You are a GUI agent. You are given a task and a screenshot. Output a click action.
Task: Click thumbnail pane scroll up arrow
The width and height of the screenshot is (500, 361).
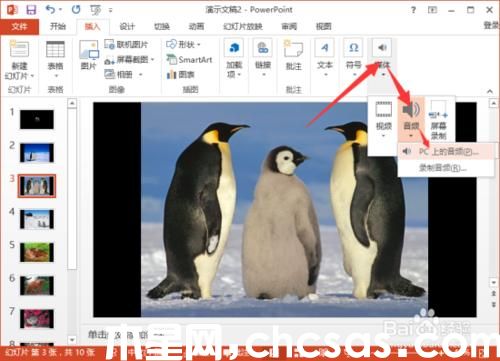(x=72, y=104)
